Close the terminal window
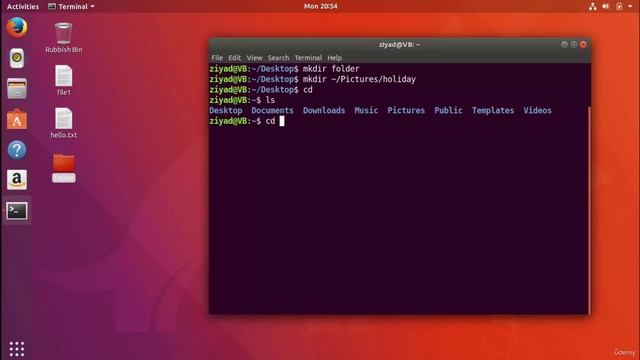The width and height of the screenshot is (640, 360). tap(583, 44)
